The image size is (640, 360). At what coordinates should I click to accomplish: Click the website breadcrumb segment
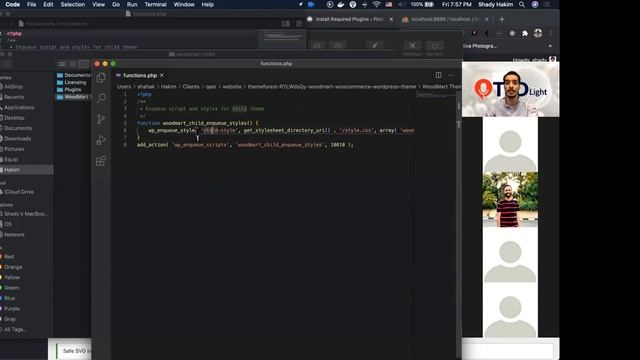coord(231,87)
